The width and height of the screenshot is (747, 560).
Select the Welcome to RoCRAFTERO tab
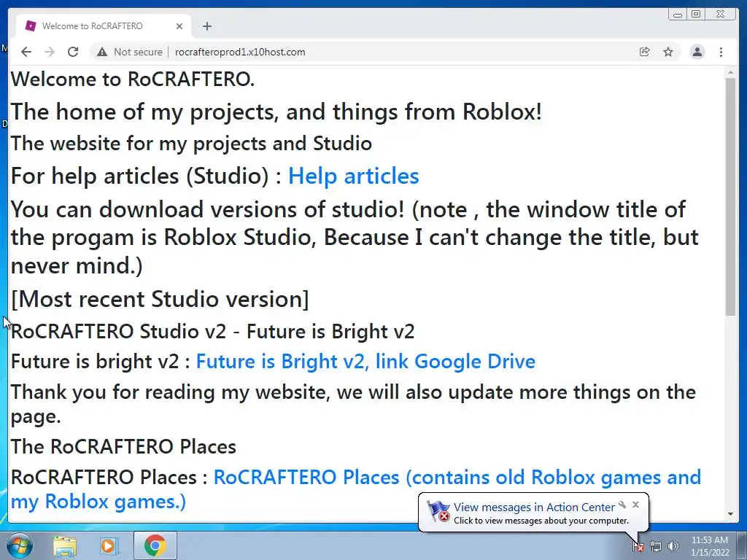(x=104, y=26)
